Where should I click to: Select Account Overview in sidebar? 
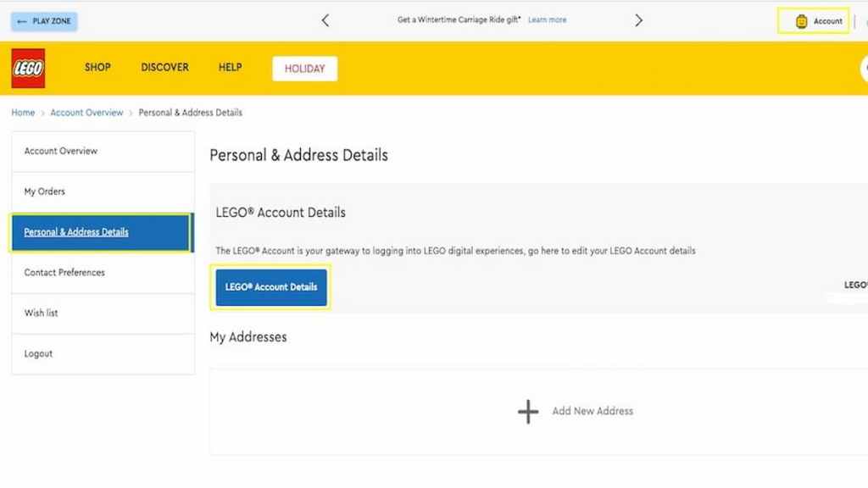103,151
